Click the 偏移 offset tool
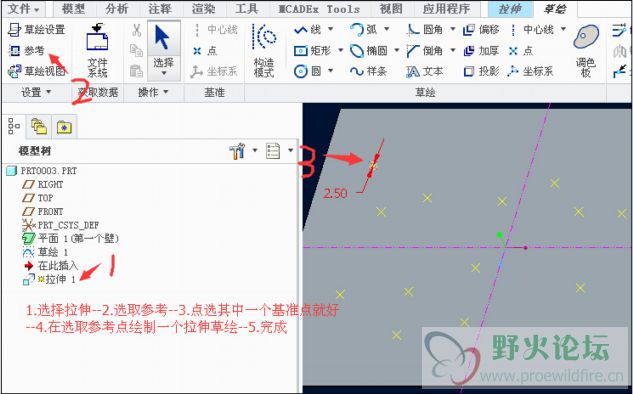This screenshot has height=394, width=633. [481, 29]
